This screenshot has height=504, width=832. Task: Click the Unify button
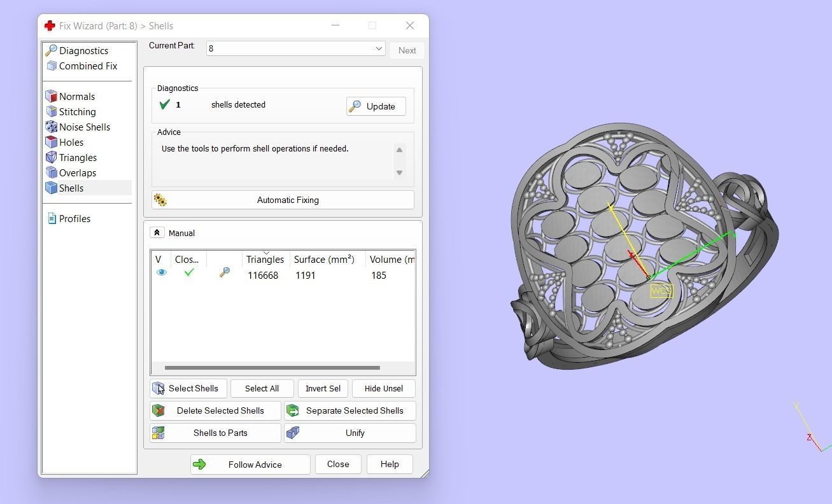(x=350, y=433)
